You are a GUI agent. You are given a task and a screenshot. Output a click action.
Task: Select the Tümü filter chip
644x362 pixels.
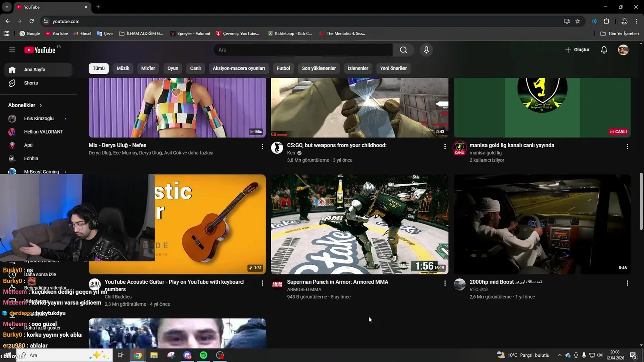click(99, 68)
